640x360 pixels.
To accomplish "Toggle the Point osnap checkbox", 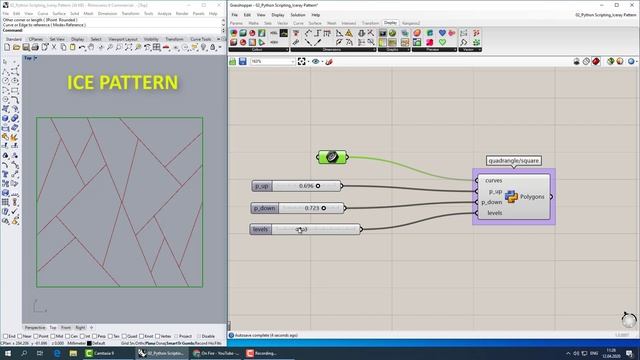I will pos(36,336).
